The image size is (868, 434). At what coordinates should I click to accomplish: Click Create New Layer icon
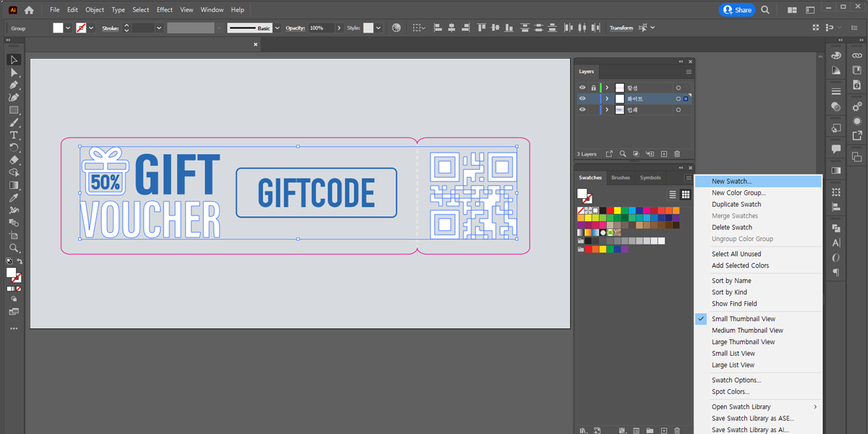(663, 154)
